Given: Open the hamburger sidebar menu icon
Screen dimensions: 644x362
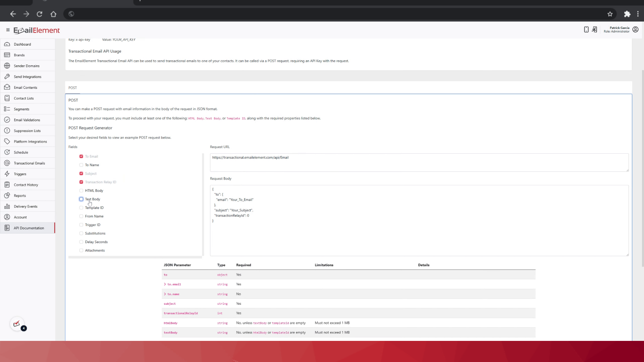Looking at the screenshot, I should pyautogui.click(x=8, y=30).
